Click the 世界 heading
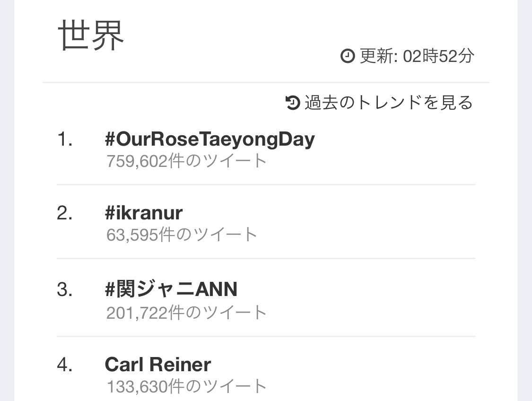The image size is (532, 401). tap(91, 35)
